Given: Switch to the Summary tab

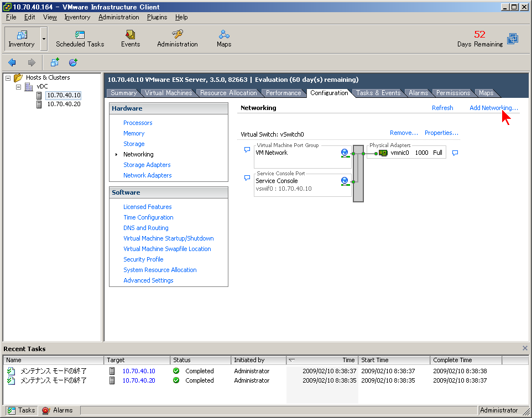Looking at the screenshot, I should (x=123, y=93).
